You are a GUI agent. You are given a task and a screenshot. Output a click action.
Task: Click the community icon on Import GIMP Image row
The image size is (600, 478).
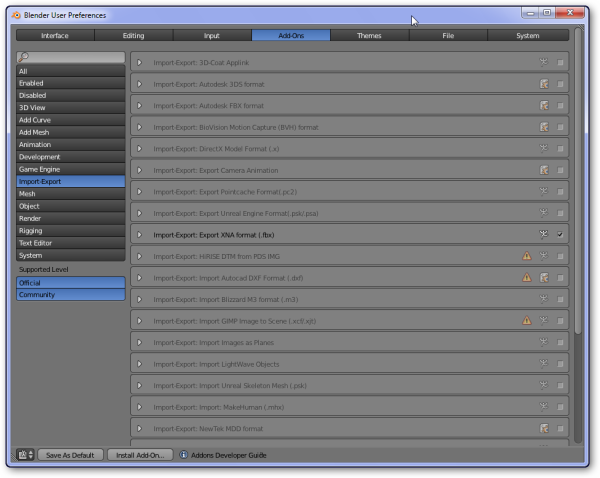543,320
